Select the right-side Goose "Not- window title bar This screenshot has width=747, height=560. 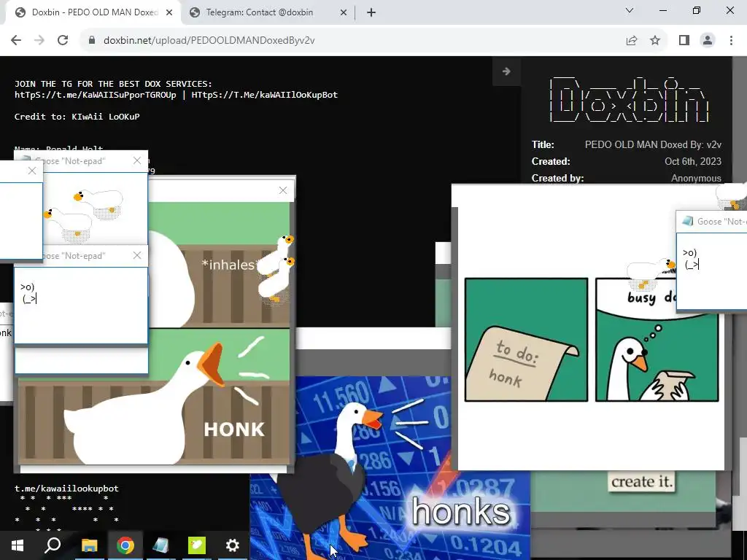[x=712, y=222]
